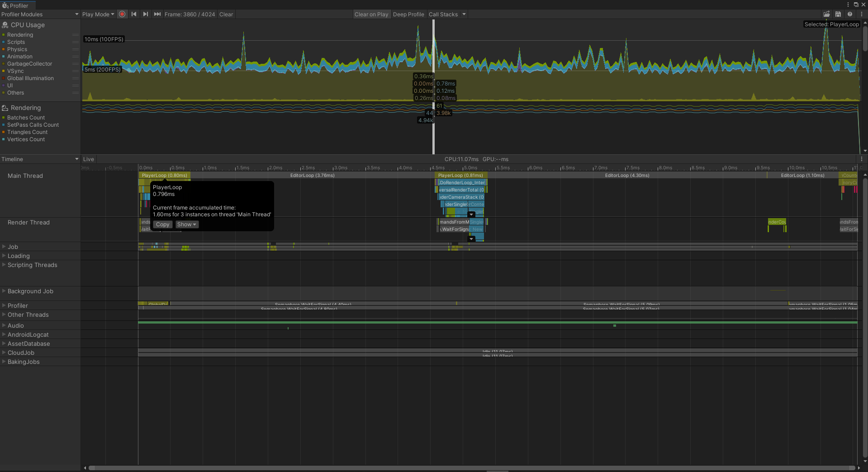868x472 pixels.
Task: Open the Show dropdown in the tooltip
Action: click(187, 224)
